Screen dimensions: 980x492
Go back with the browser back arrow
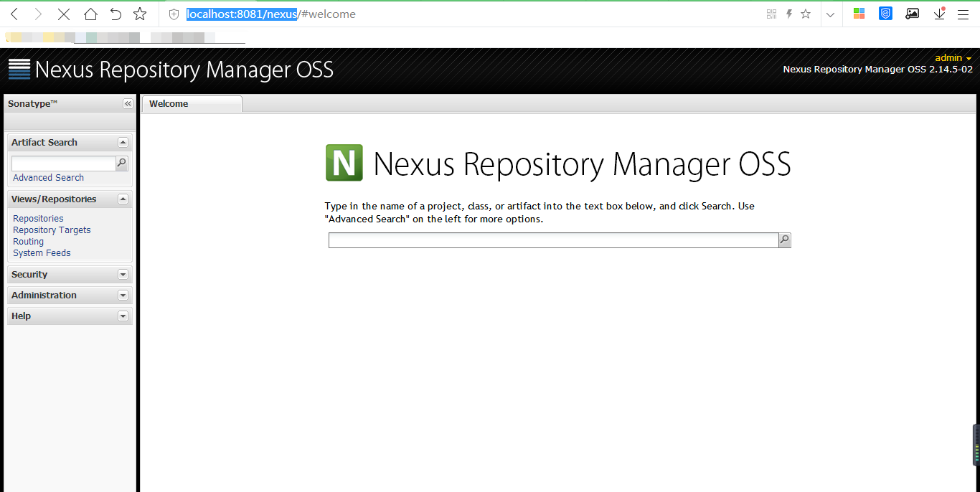(x=14, y=14)
